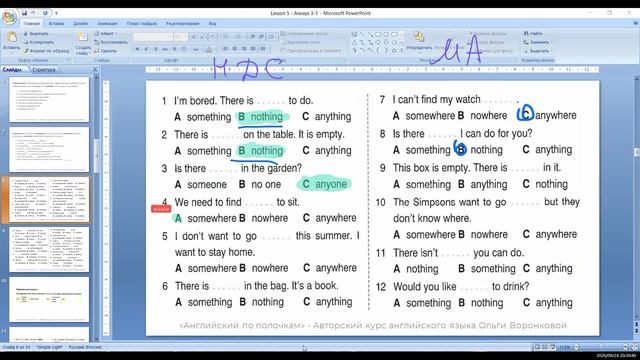Click the bullets list icon
Viewport: 640px width, 360px height.
(x=227, y=37)
